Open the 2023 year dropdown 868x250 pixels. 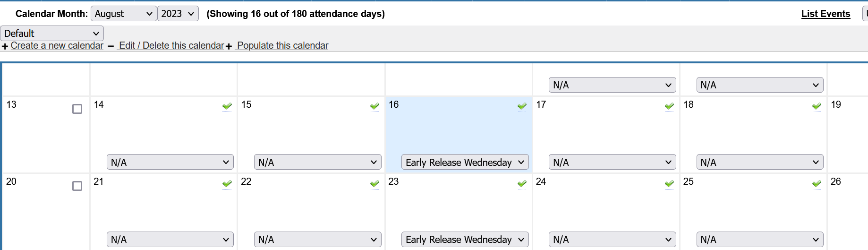click(178, 14)
